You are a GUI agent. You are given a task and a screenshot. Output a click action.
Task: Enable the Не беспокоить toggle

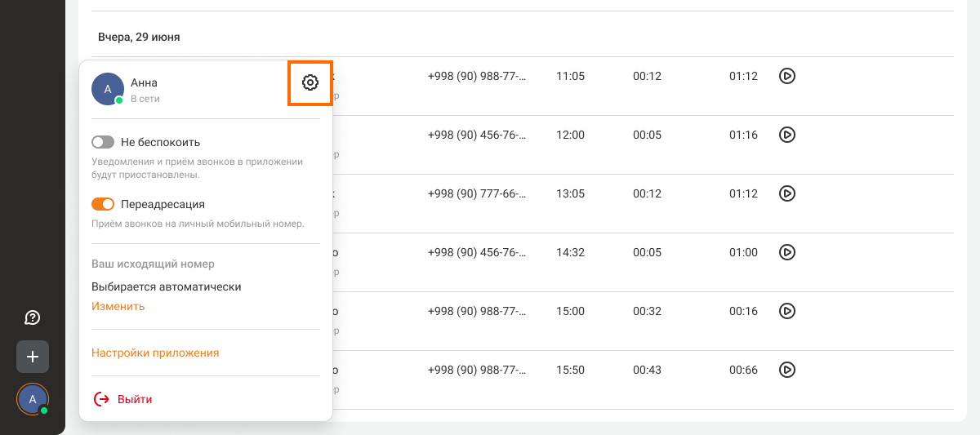(x=103, y=142)
